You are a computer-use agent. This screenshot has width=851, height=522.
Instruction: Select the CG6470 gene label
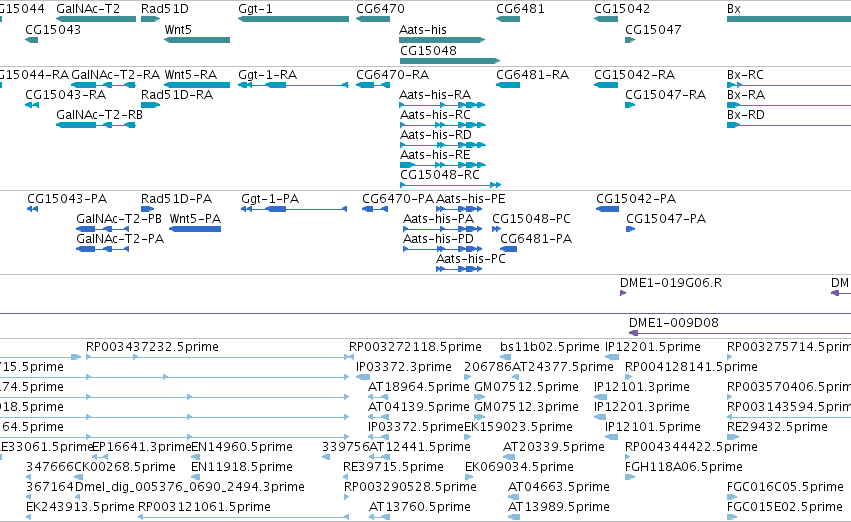pos(380,9)
